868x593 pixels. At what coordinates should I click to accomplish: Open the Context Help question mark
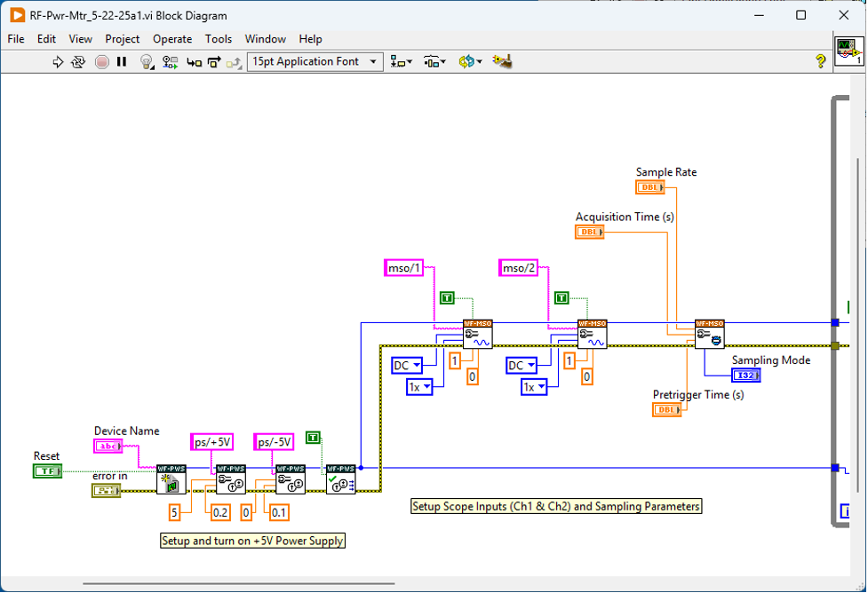pyautogui.click(x=821, y=61)
